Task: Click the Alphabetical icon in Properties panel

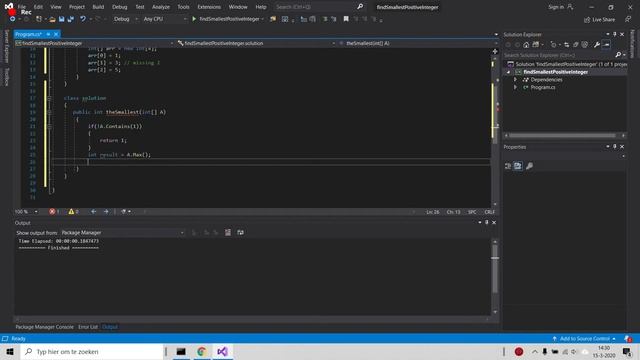Action: click(518, 166)
